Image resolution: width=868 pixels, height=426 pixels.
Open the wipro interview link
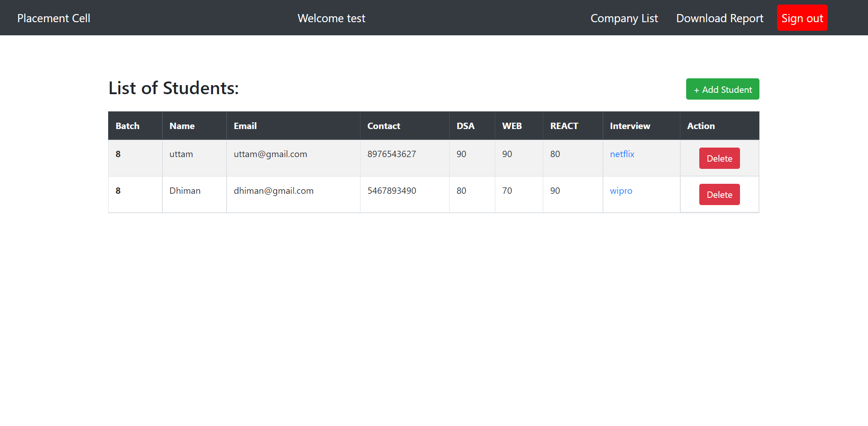click(621, 191)
